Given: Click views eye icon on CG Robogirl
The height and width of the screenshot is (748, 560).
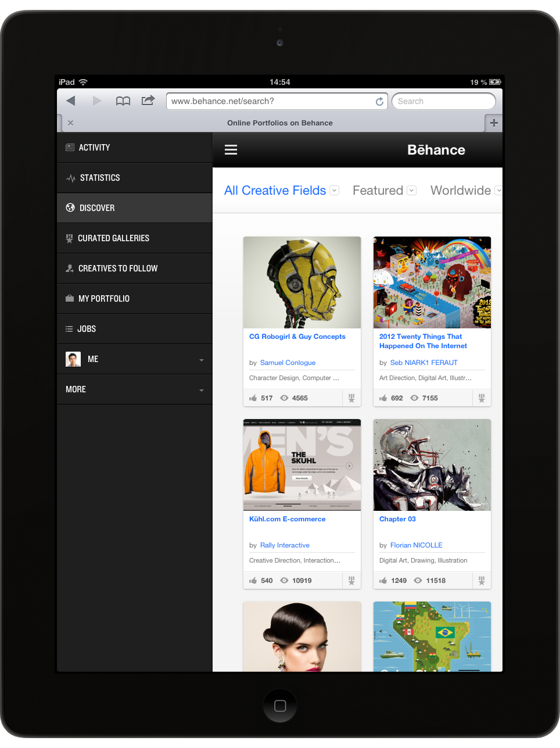Looking at the screenshot, I should coord(284,398).
